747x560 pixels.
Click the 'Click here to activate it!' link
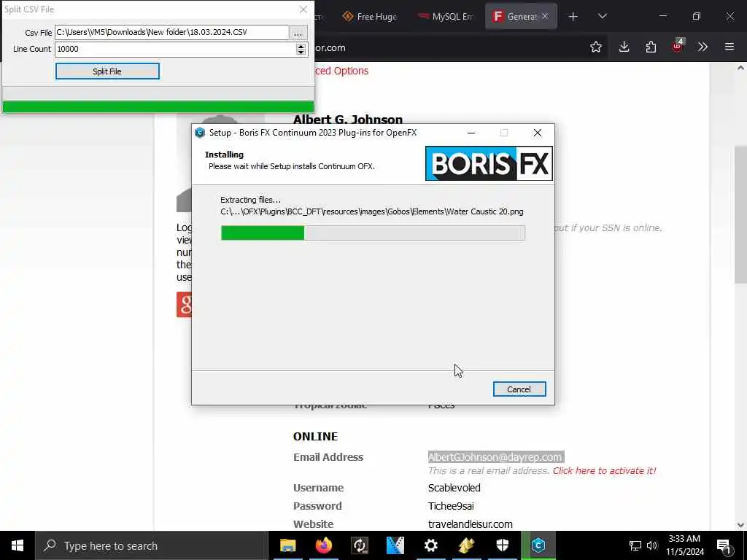click(604, 470)
